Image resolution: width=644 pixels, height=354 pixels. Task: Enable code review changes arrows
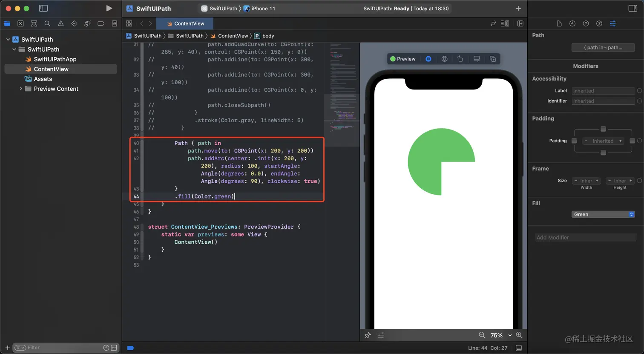(x=493, y=23)
